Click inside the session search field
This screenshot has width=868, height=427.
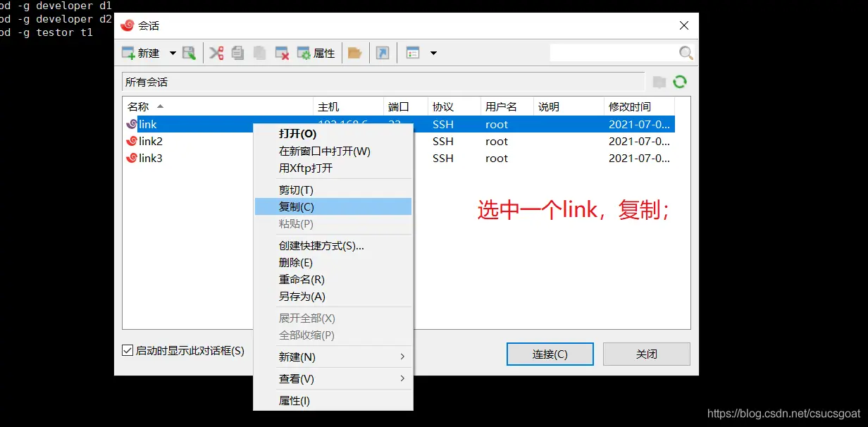614,53
